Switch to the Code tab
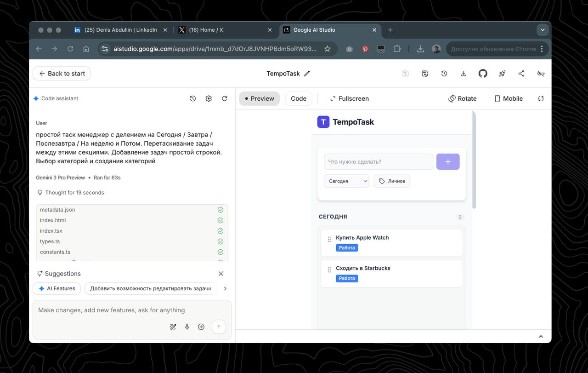Viewport: 588px width, 373px height. click(x=299, y=98)
